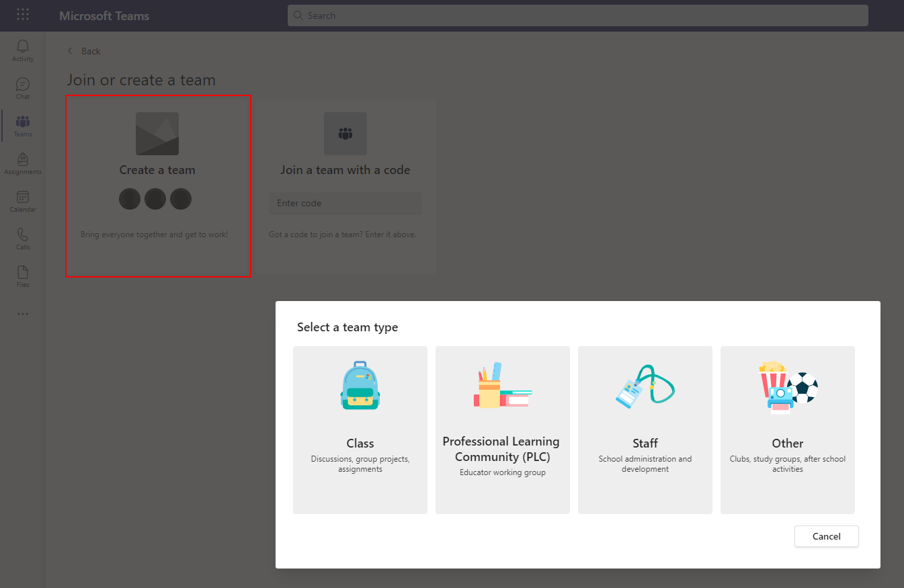Click 'School administration and development' text
Viewport: 904px width, 588px height.
[645, 464]
